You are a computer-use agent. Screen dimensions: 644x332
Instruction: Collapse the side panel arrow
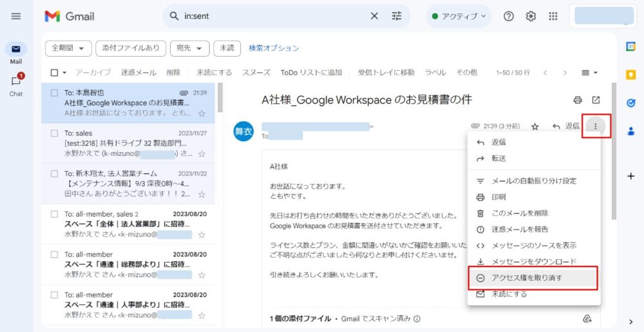point(631,322)
